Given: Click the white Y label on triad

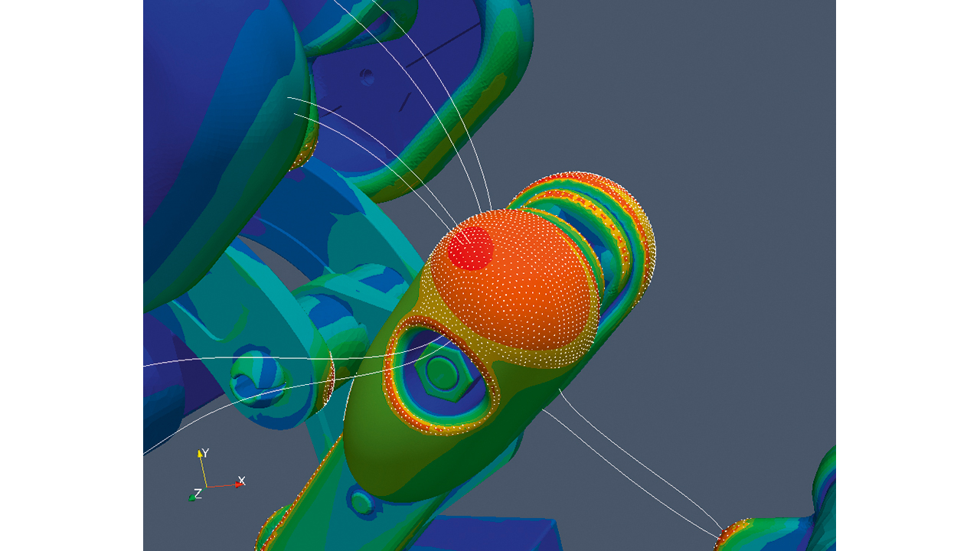Looking at the screenshot, I should (205, 453).
